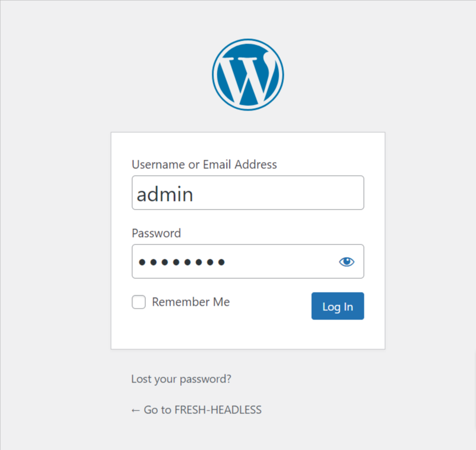The image size is (476, 450).
Task: Show password using the eye icon
Action: tap(346, 262)
